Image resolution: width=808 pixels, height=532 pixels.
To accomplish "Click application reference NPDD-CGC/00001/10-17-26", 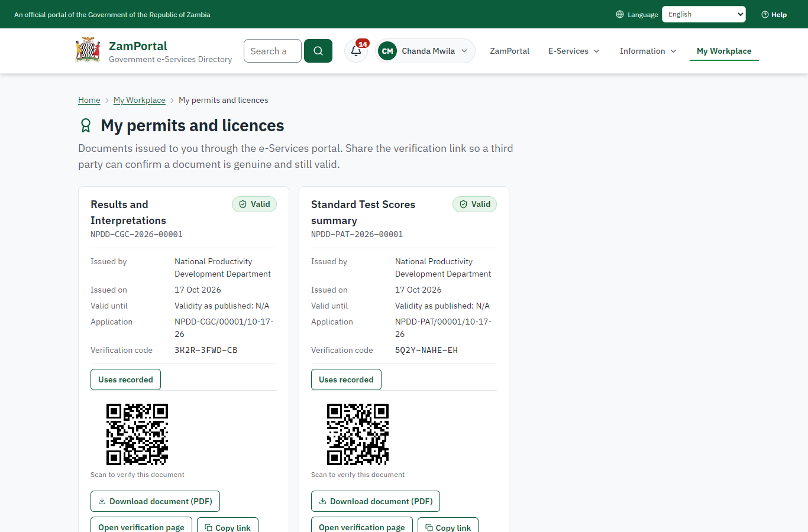I will [224, 328].
